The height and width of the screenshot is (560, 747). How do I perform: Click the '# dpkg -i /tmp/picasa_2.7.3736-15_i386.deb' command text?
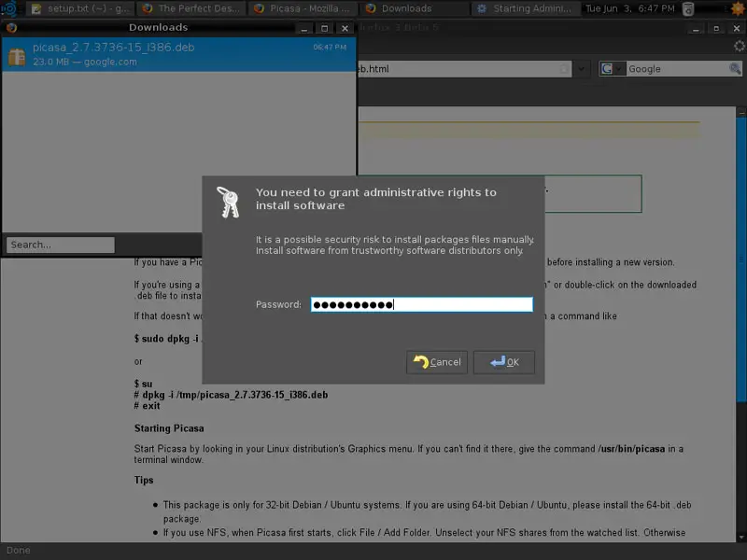231,395
